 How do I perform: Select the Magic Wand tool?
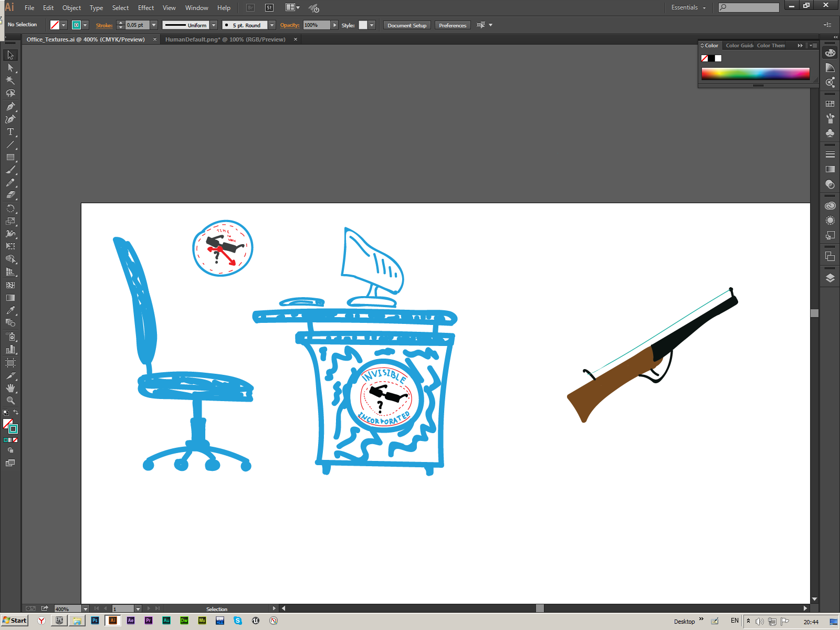click(10, 80)
